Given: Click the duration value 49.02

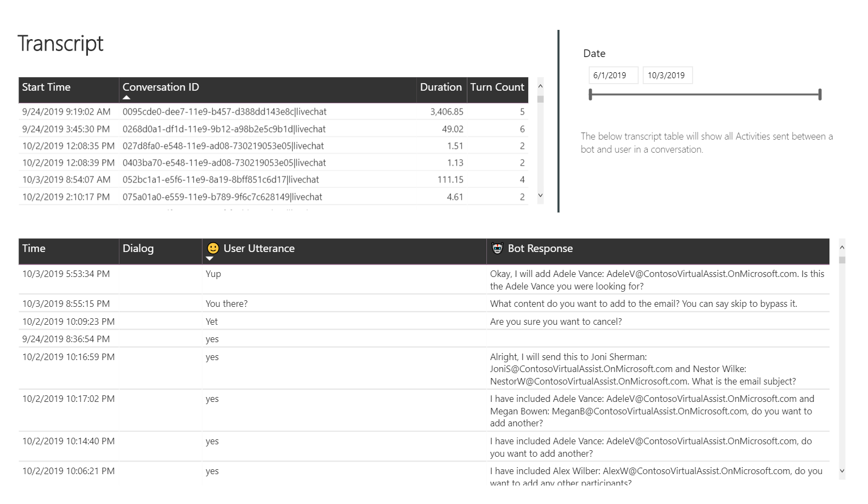Looking at the screenshot, I should pyautogui.click(x=453, y=129).
